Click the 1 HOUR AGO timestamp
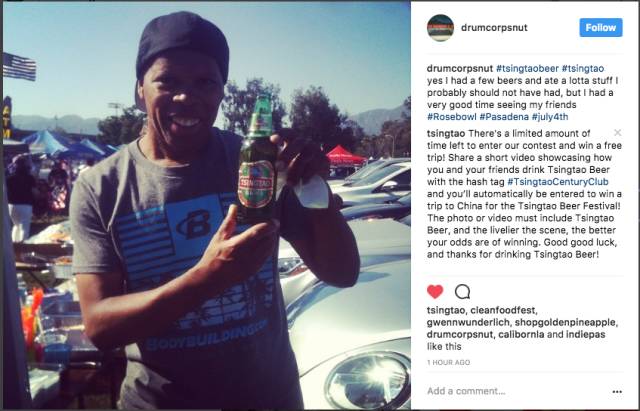The width and height of the screenshot is (640, 411). point(448,362)
